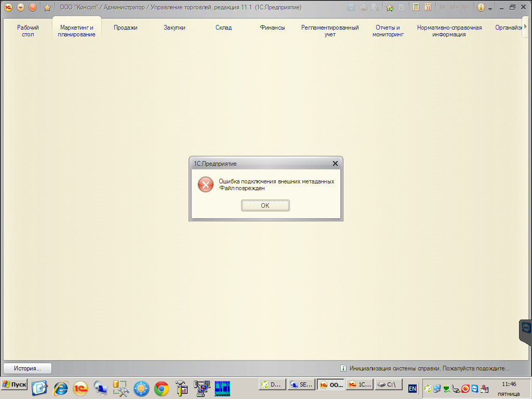This screenshot has width=532, height=399.
Task: Open the Отчеты и мониторинг section
Action: click(388, 31)
